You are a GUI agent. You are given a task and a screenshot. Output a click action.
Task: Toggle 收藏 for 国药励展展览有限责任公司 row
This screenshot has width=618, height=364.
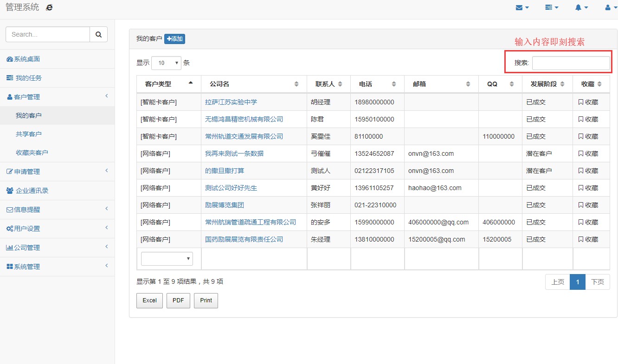tap(588, 239)
